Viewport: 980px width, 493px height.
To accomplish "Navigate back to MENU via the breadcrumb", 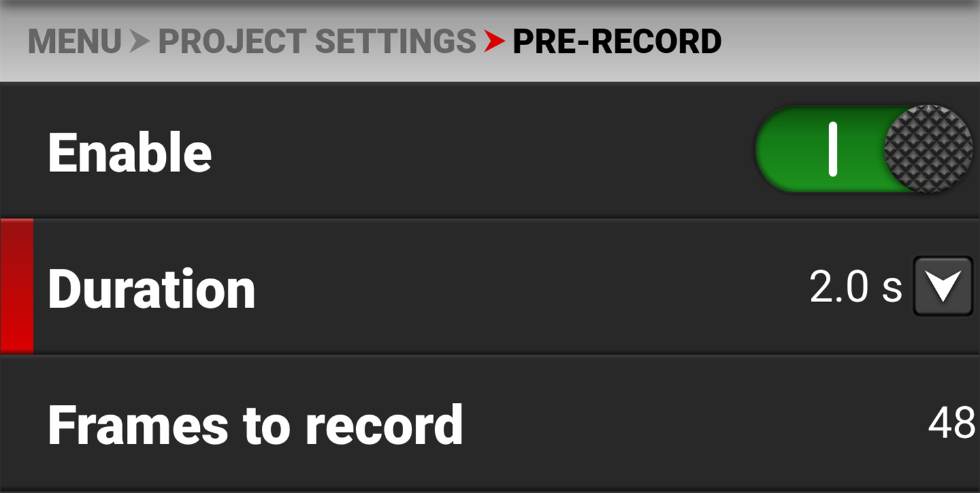I will pyautogui.click(x=74, y=41).
